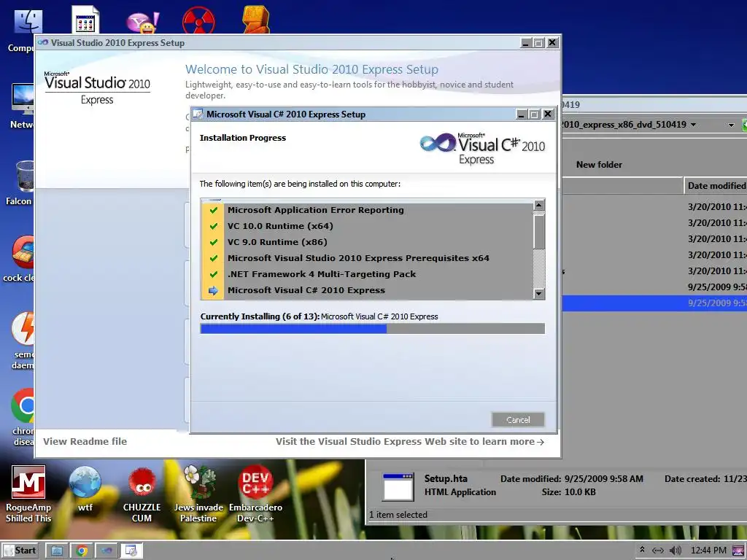Click the 12:44 PM taskbar clock
Screen dimensions: 747x560
(708, 551)
